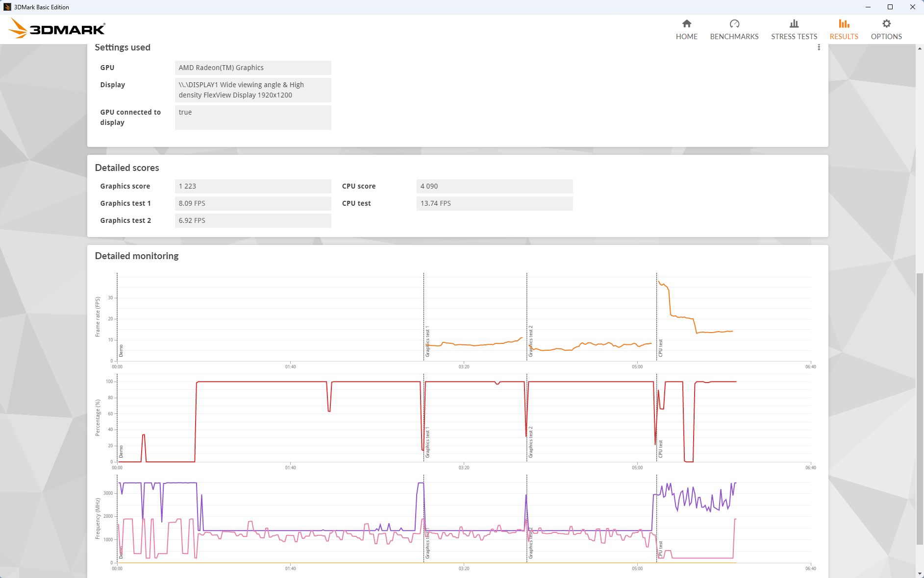The width and height of the screenshot is (924, 578).
Task: Click the 3DMark logo
Action: pos(57,28)
